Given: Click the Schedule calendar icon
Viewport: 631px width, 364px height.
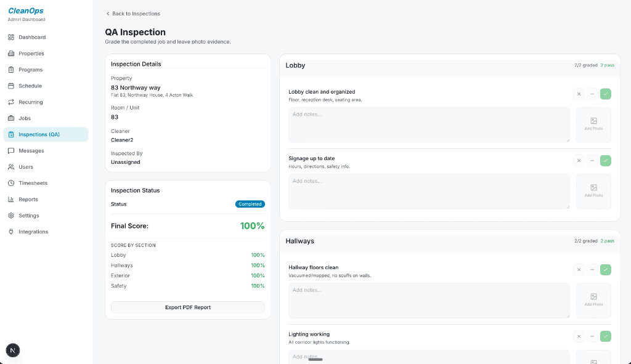Looking at the screenshot, I should pyautogui.click(x=11, y=86).
